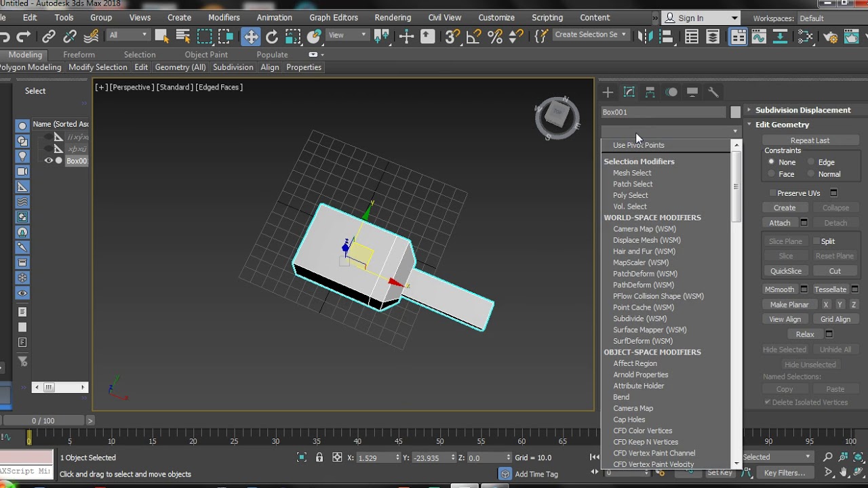This screenshot has width=868, height=488.
Task: Enable the Split checkbox
Action: tap(816, 241)
